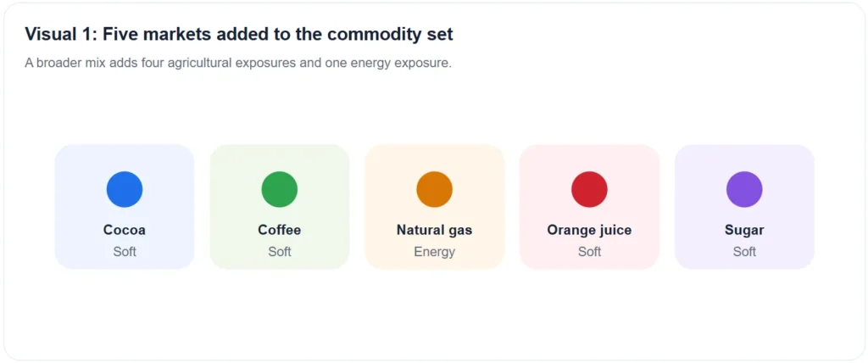The height and width of the screenshot is (363, 868).
Task: Click the Soft category under Orange juice
Action: click(x=590, y=252)
